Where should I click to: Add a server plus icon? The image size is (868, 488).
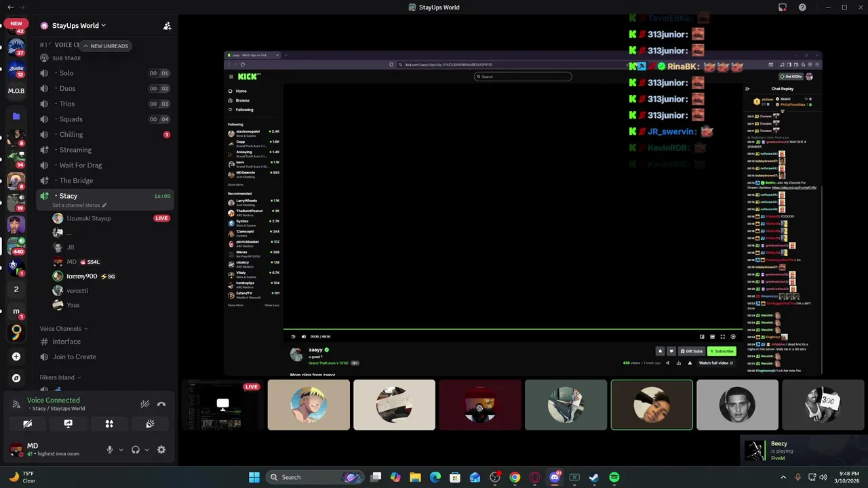(x=16, y=357)
